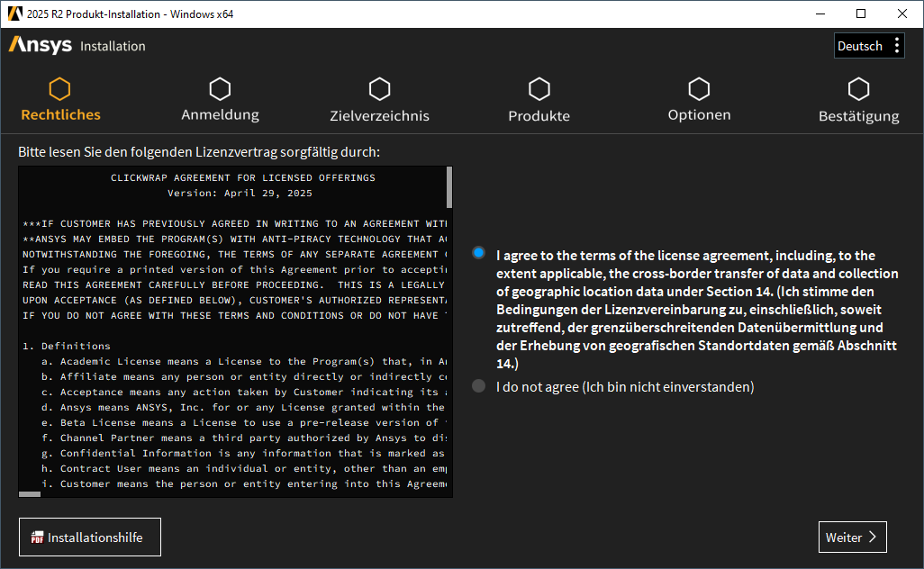Image resolution: width=924 pixels, height=569 pixels.
Task: Click the 'a. Academic License means' line
Action: (x=244, y=362)
